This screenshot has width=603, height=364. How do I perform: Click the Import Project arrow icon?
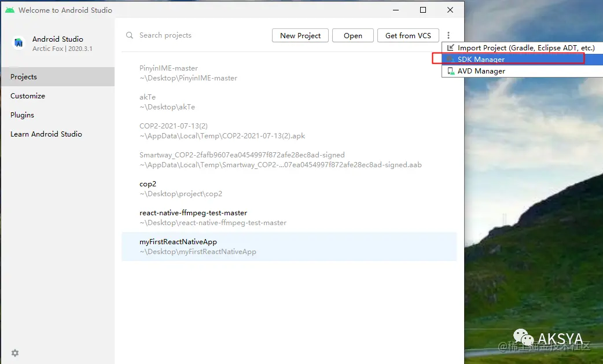pyautogui.click(x=450, y=47)
